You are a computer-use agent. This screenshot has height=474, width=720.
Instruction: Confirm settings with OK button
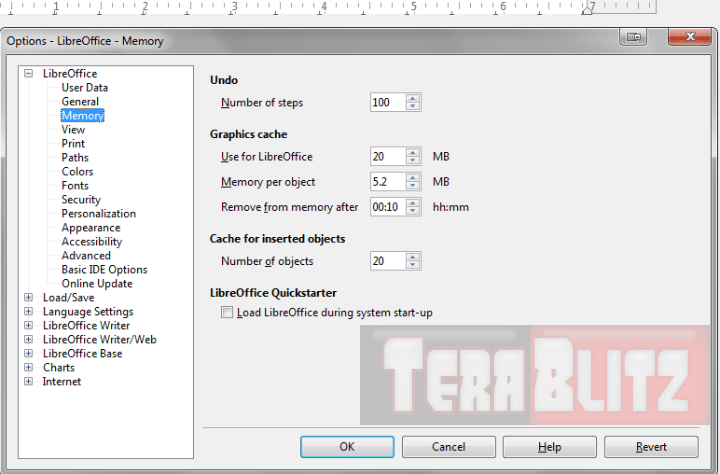pyautogui.click(x=347, y=447)
